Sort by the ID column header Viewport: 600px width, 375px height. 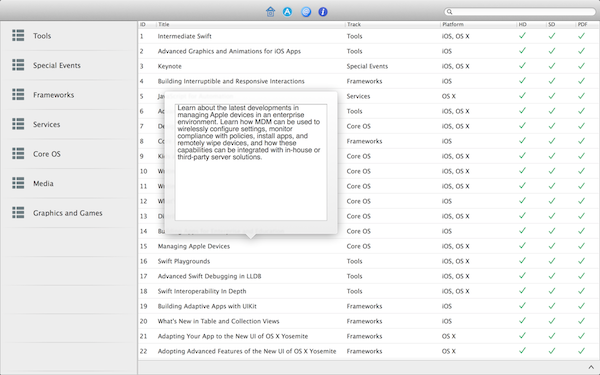tap(143, 24)
